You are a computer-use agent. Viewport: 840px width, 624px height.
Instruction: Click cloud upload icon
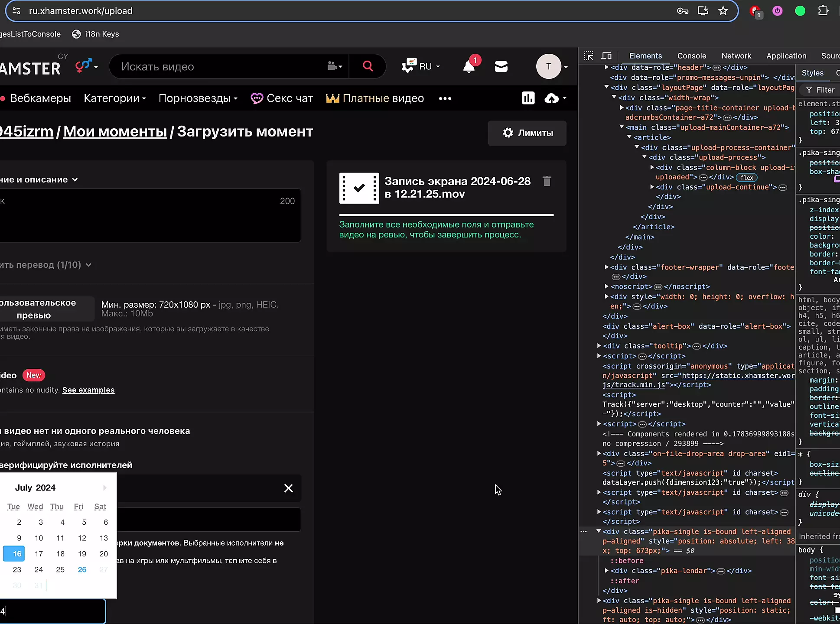coord(551,98)
